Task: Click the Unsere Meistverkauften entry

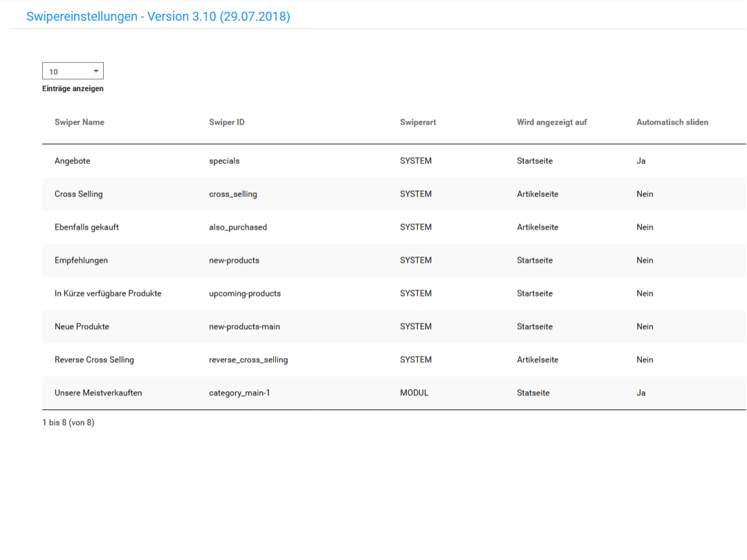Action: point(98,393)
